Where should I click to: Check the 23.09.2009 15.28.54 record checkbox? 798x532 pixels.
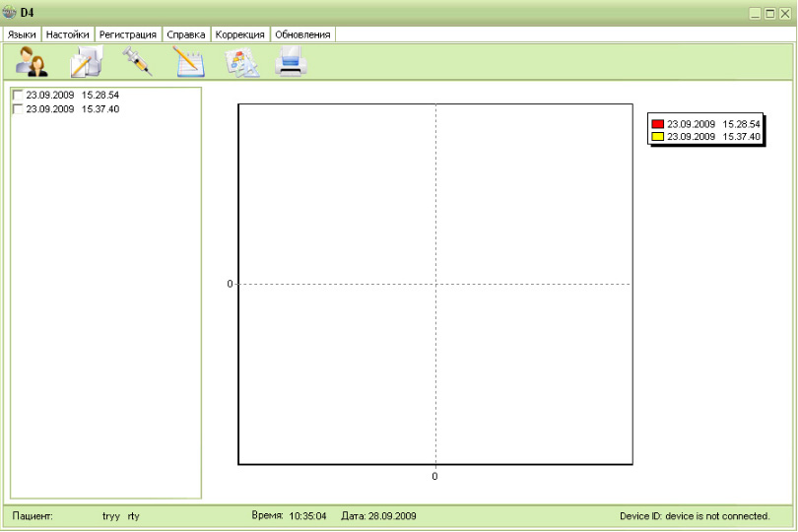(17, 96)
